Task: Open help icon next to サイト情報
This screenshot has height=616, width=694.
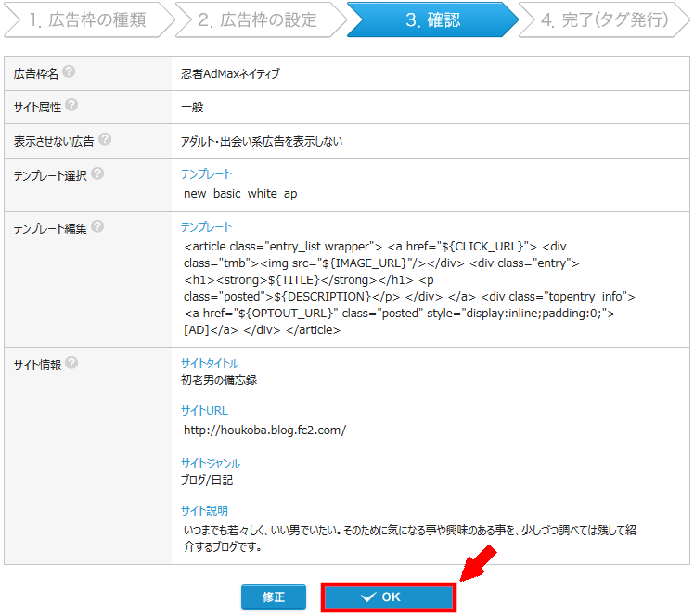Action: (71, 363)
